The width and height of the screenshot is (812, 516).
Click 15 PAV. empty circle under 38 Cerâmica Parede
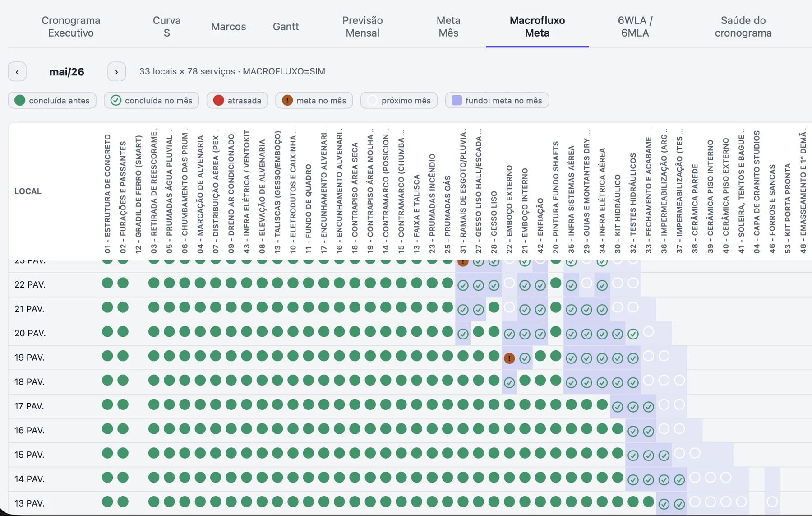(695, 453)
